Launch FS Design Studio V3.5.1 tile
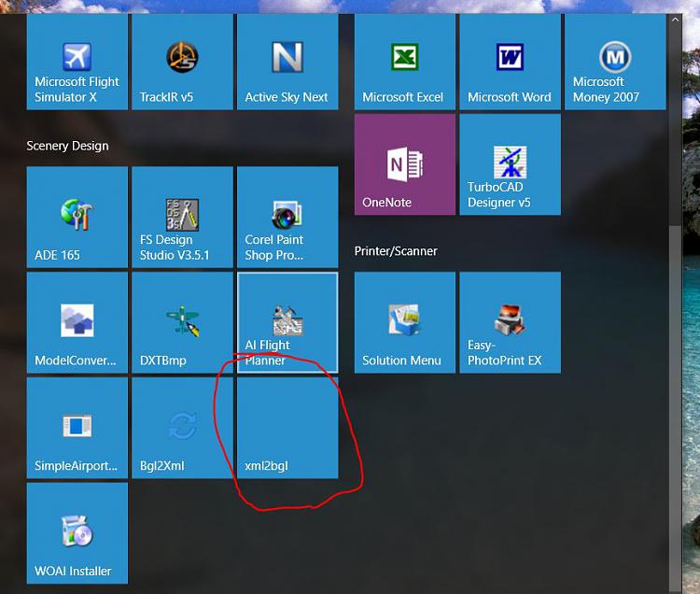 [x=183, y=217]
